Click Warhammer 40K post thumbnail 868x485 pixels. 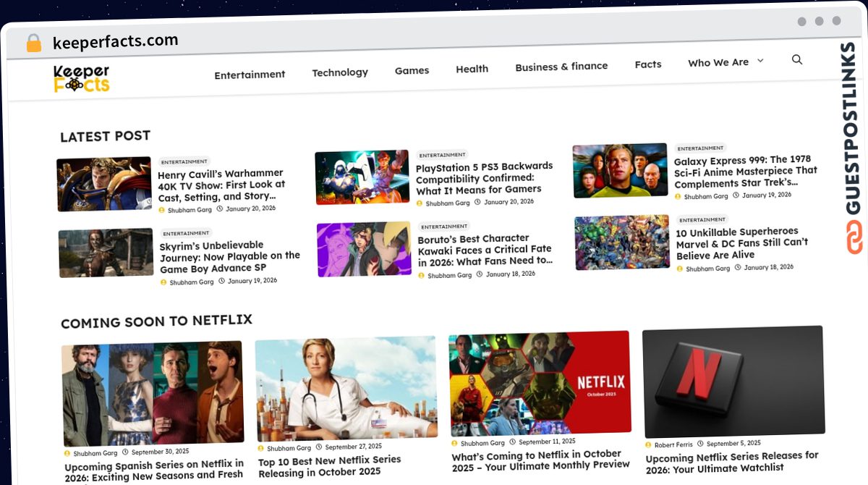coord(104,184)
